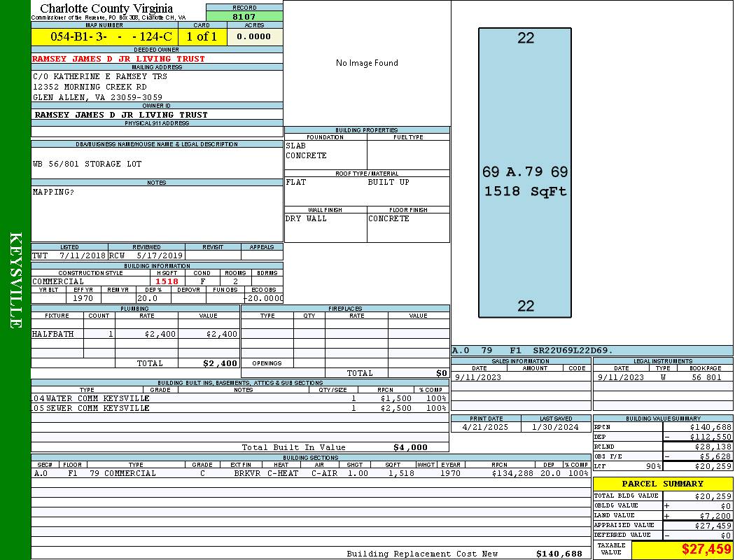Select deeded owner RAMSEY JAMES D JR LIVING TRUST in red
This screenshot has width=735, height=560.
tap(118, 59)
